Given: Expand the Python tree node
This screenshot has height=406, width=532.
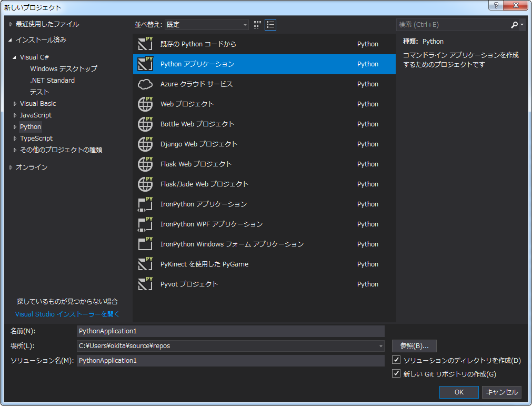Looking at the screenshot, I should (x=15, y=127).
